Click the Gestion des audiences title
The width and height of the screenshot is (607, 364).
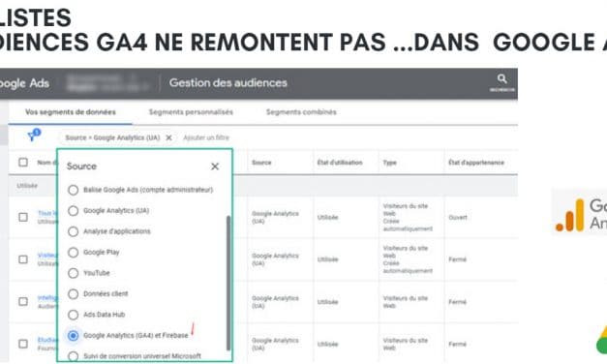pos(228,83)
